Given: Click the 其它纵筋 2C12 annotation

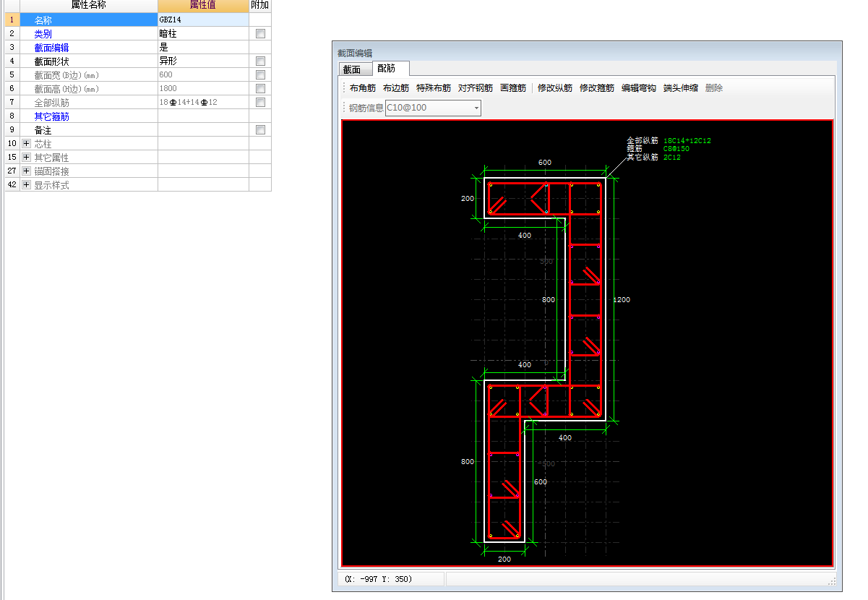Looking at the screenshot, I should tap(653, 157).
